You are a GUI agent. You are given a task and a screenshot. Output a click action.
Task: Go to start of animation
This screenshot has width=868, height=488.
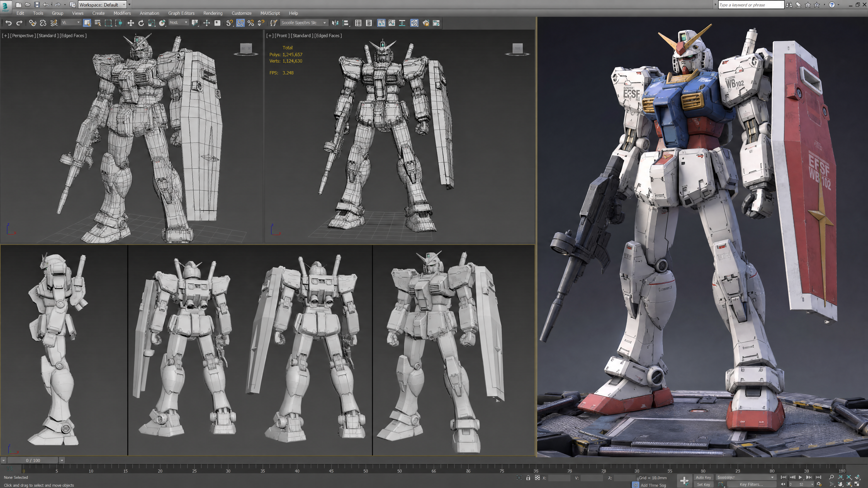pyautogui.click(x=783, y=477)
